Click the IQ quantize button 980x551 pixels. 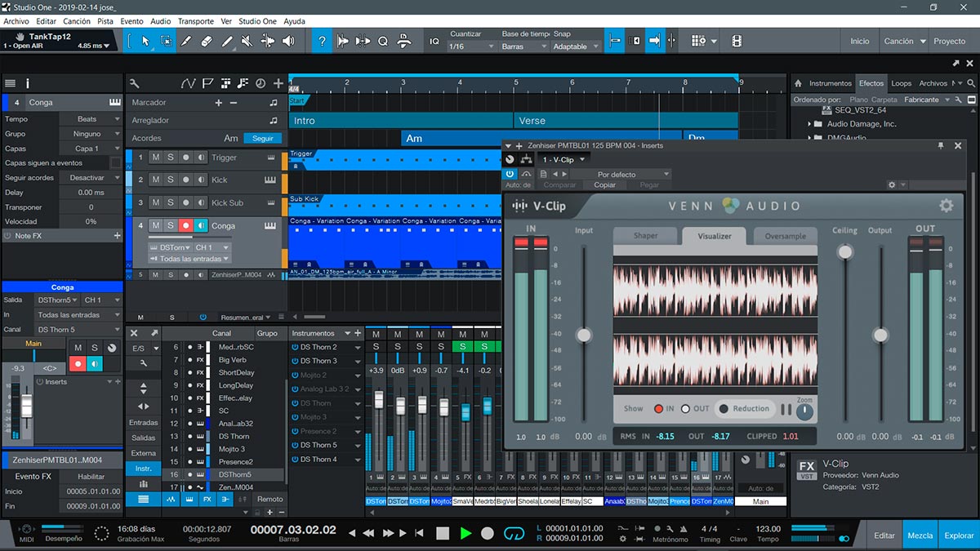point(434,41)
